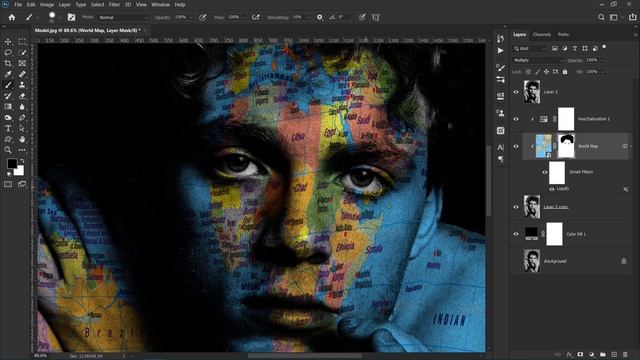Image resolution: width=640 pixels, height=360 pixels.
Task: Select the Move tool
Action: pyautogui.click(x=8, y=42)
